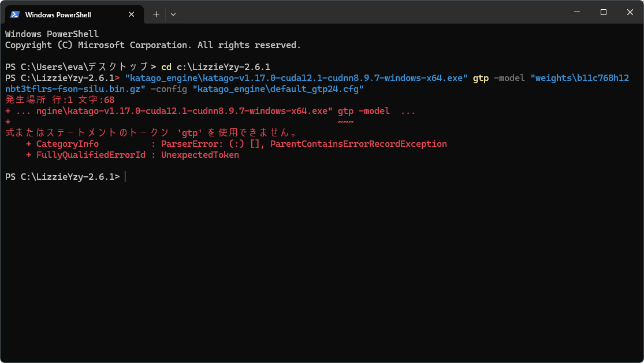Click the 'default_gtp24.cfg' path text
The image size is (644, 363).
click(x=278, y=89)
